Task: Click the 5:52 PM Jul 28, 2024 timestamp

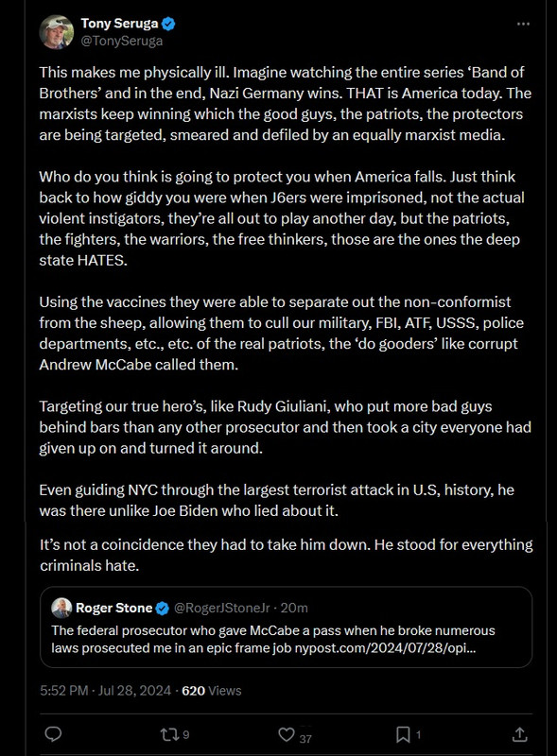Action: coord(105,691)
